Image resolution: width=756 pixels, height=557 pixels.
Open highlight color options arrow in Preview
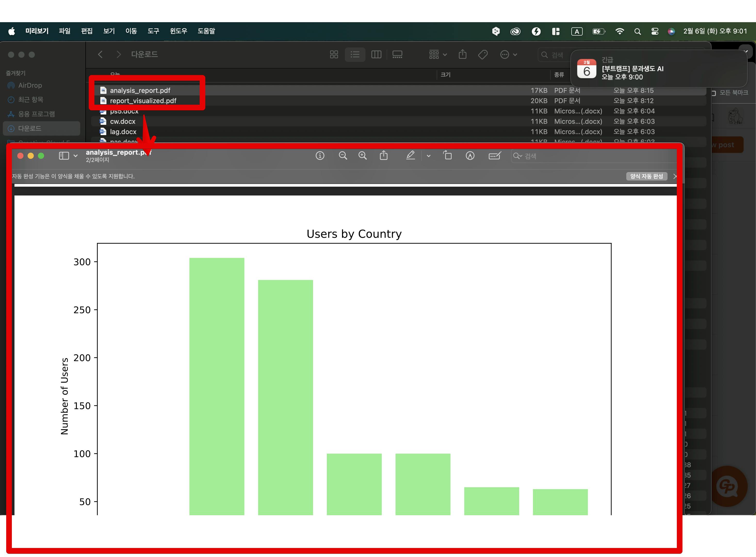[x=429, y=156]
